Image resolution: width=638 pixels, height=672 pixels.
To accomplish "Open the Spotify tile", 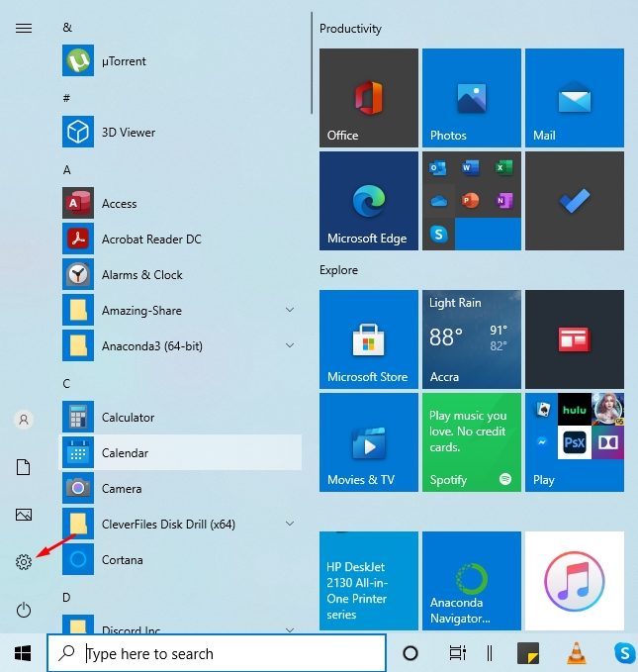I will click(x=471, y=442).
